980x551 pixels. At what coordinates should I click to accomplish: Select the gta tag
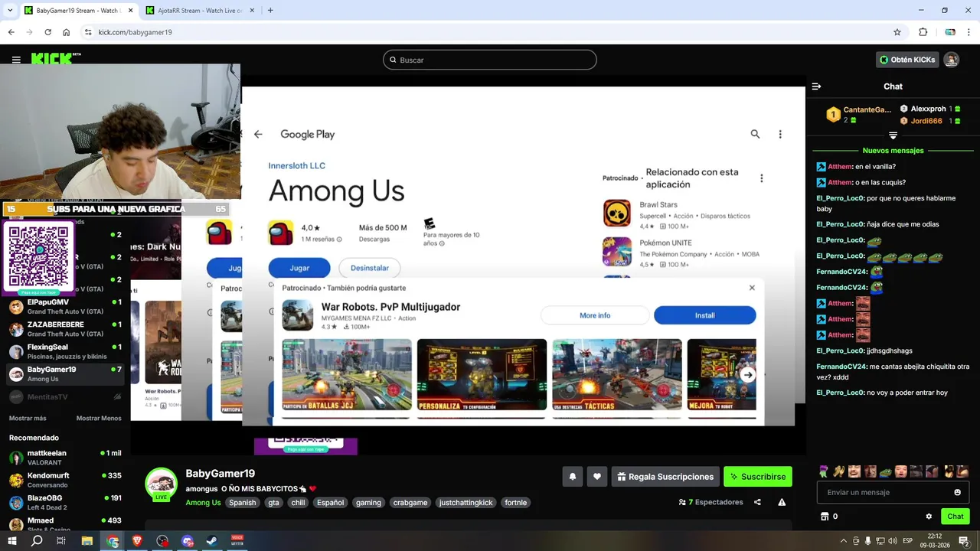(x=273, y=503)
